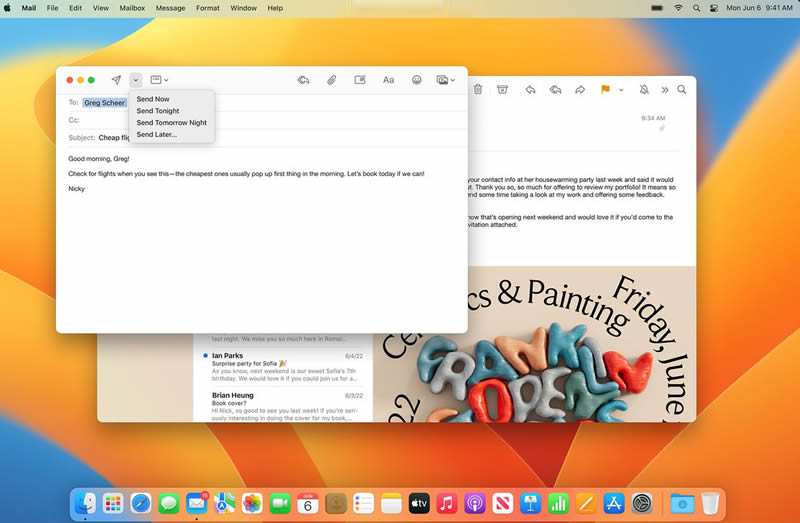Mute conversation with the bell slash icon

pyautogui.click(x=644, y=89)
